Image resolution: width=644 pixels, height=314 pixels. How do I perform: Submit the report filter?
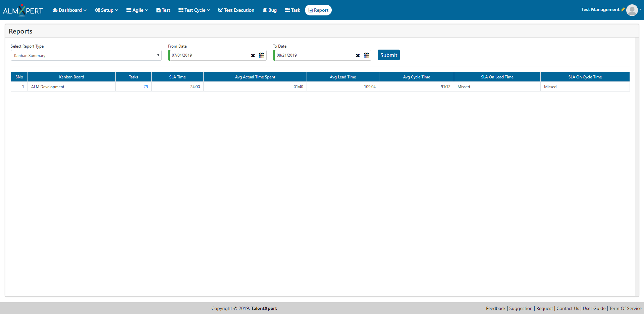coord(389,55)
